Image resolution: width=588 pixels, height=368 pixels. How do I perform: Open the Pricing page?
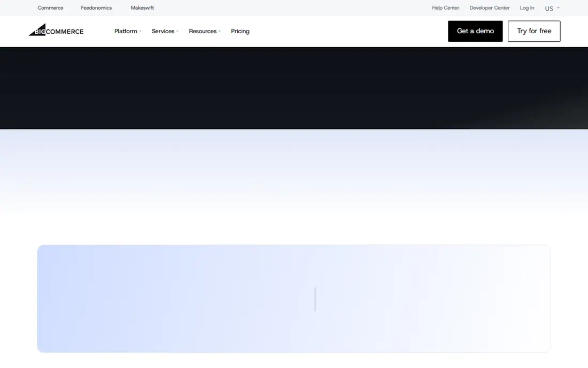pos(240,31)
